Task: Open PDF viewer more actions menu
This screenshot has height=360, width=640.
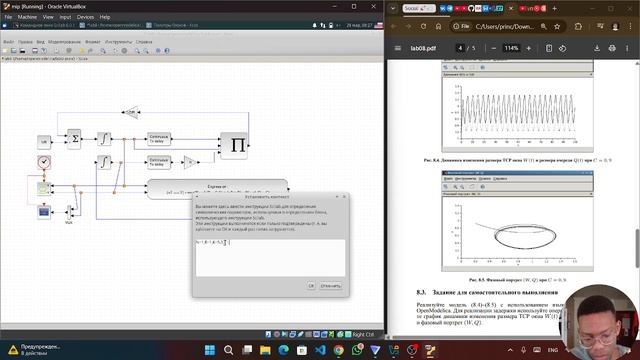Action: pos(627,48)
